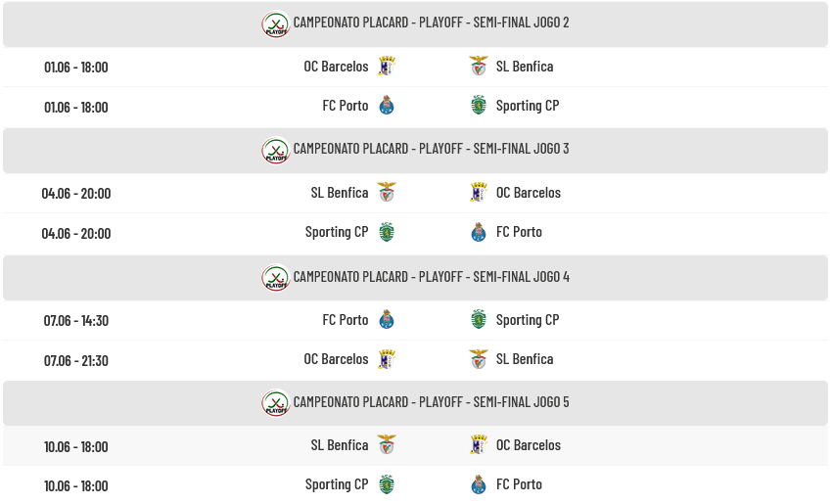Click FC Porto crest in the 01.06 match
The height and width of the screenshot is (504, 832).
point(387,106)
